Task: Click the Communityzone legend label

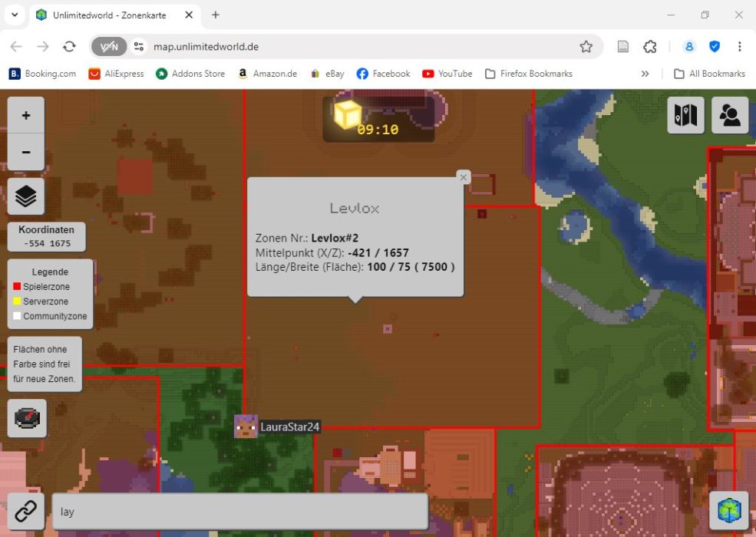Action: [x=55, y=316]
